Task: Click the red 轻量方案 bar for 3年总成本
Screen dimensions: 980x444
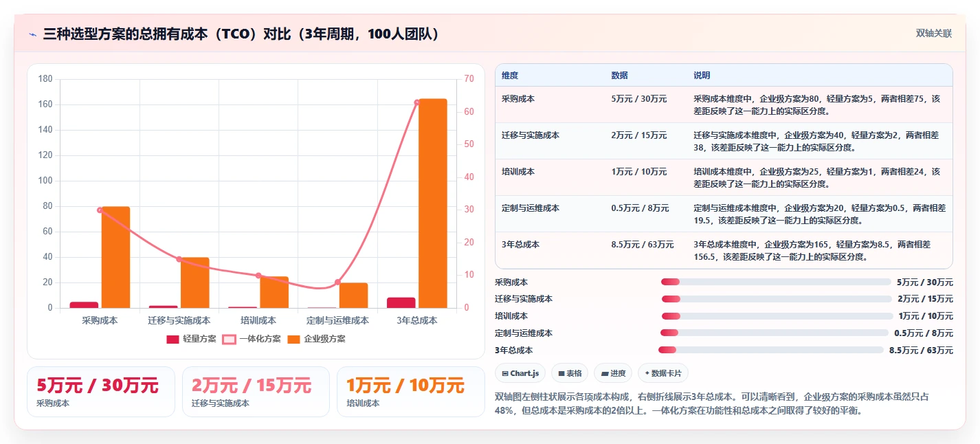Action: (x=401, y=302)
